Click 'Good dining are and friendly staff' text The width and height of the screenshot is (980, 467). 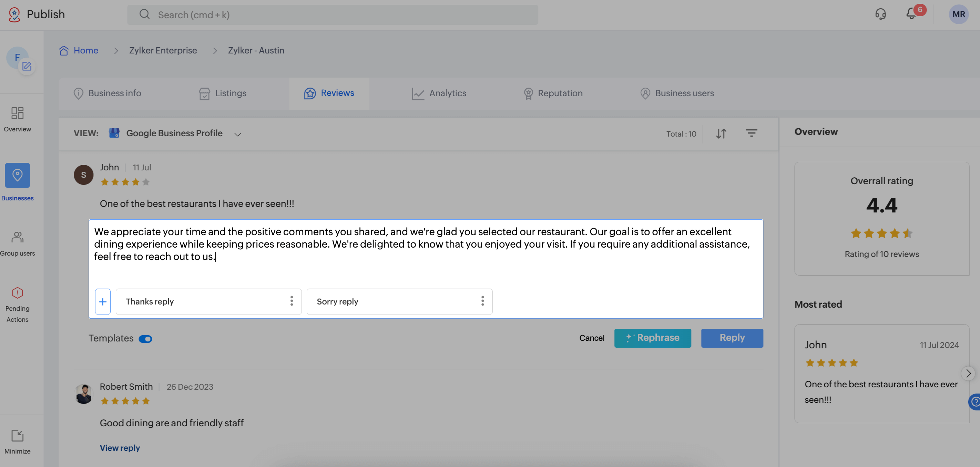click(172, 423)
